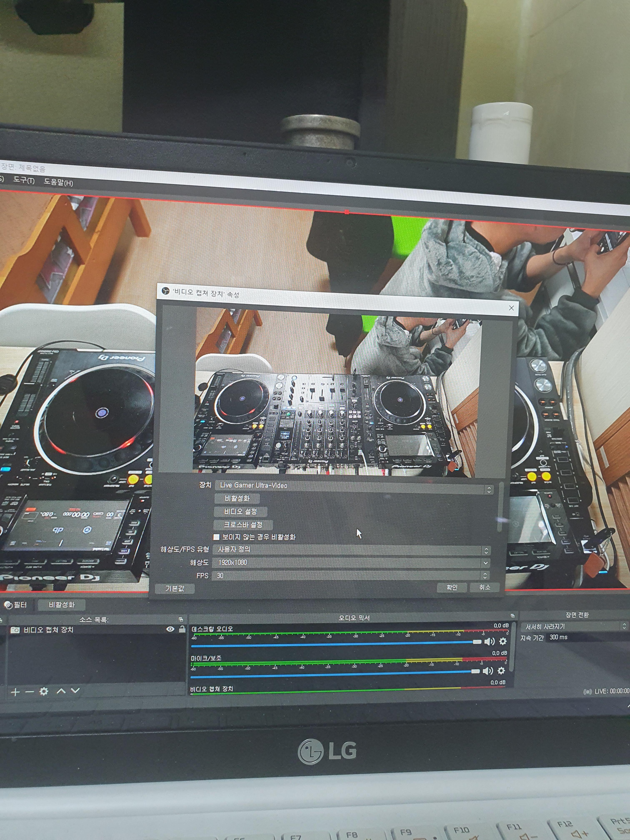Open the 장치 device dropdown
Viewport: 630px width, 840px height.
pyautogui.click(x=353, y=487)
